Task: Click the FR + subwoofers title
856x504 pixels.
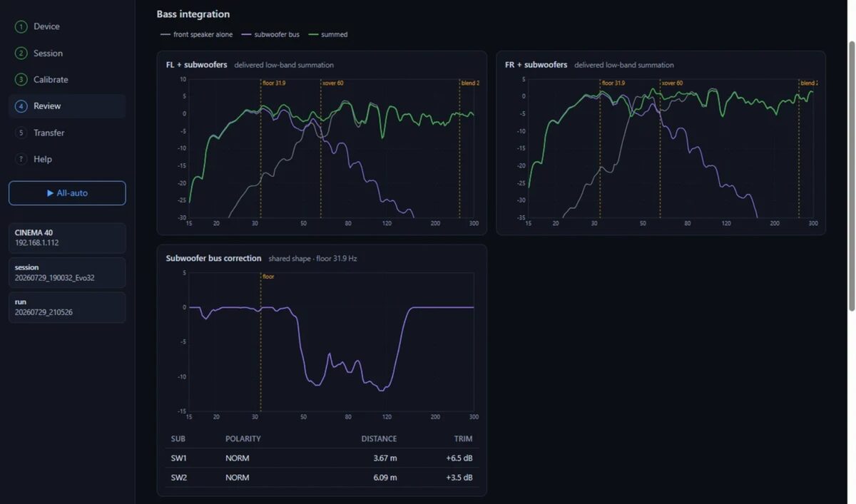Action: (x=536, y=65)
